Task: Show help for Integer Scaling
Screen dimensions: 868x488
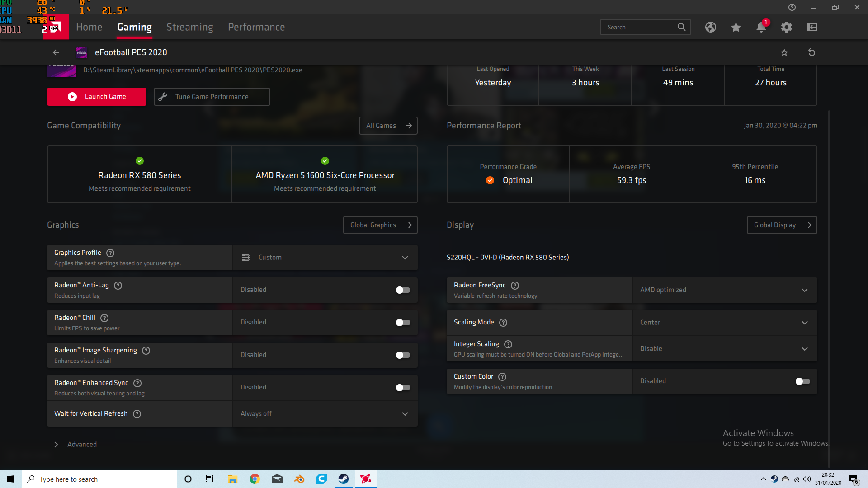Action: 508,344
